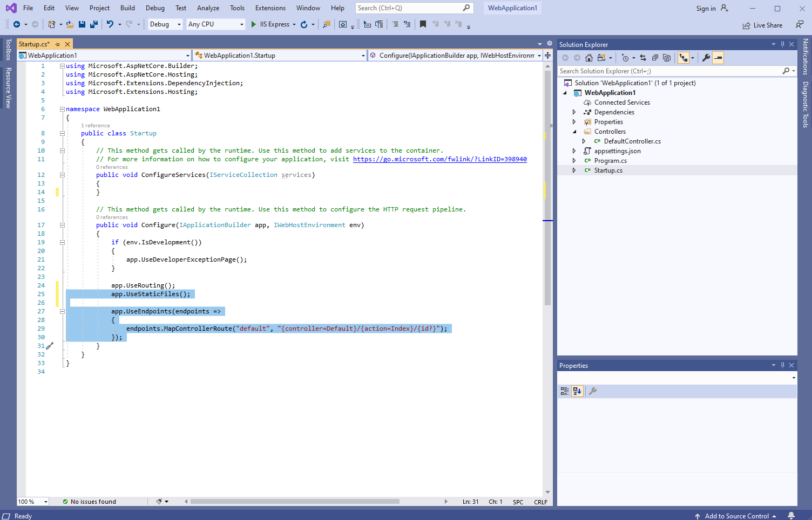Click Add to Source Control
Image resolution: width=812 pixels, height=520 pixels.
point(736,516)
